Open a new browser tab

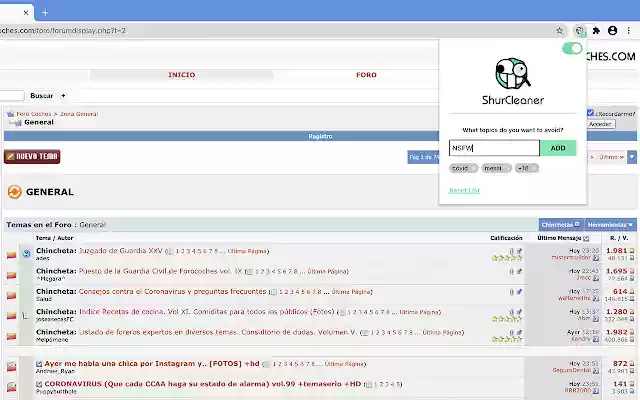coord(45,13)
